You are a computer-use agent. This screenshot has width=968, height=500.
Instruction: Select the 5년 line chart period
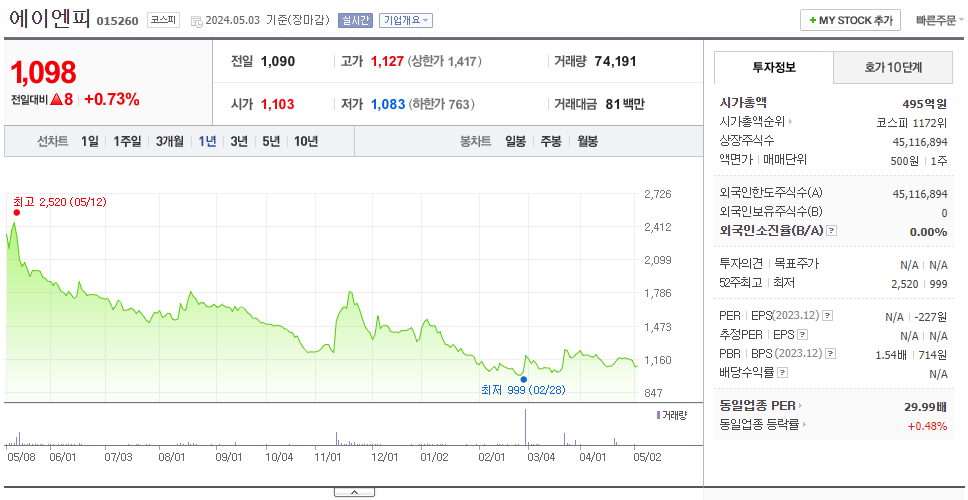(271, 141)
